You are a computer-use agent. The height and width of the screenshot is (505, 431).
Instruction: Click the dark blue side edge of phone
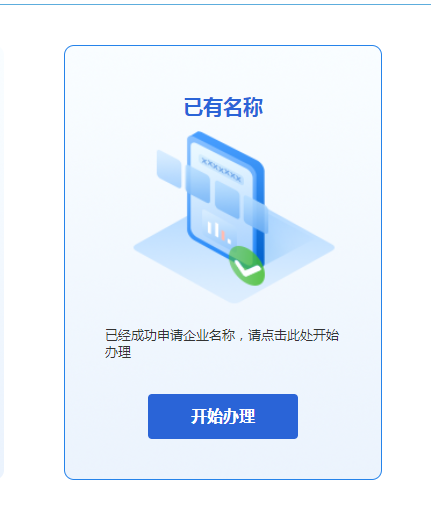click(x=260, y=213)
